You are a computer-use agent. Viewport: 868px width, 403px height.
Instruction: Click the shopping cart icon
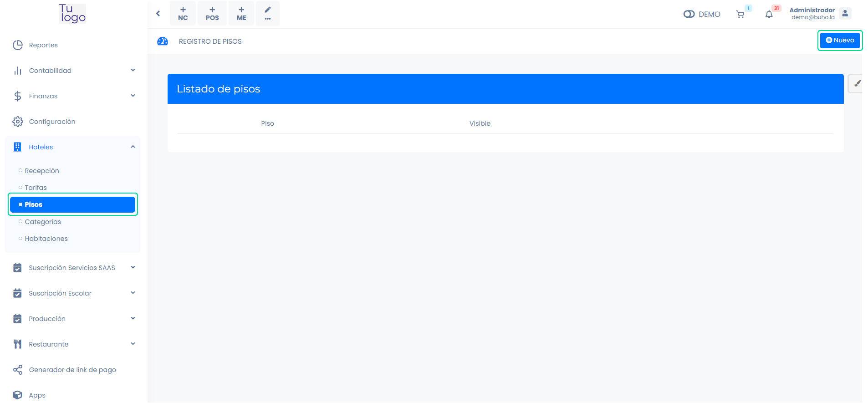[x=740, y=15]
